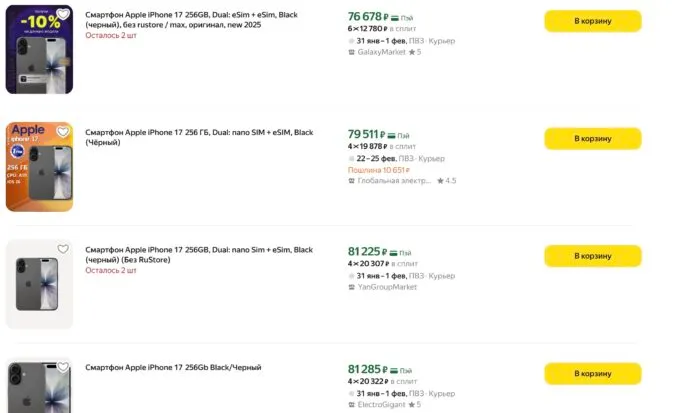The height and width of the screenshot is (413, 680).
Task: Open Смартфон Apple iPhone 17 256Gb Black/Черный link
Action: [173, 368]
